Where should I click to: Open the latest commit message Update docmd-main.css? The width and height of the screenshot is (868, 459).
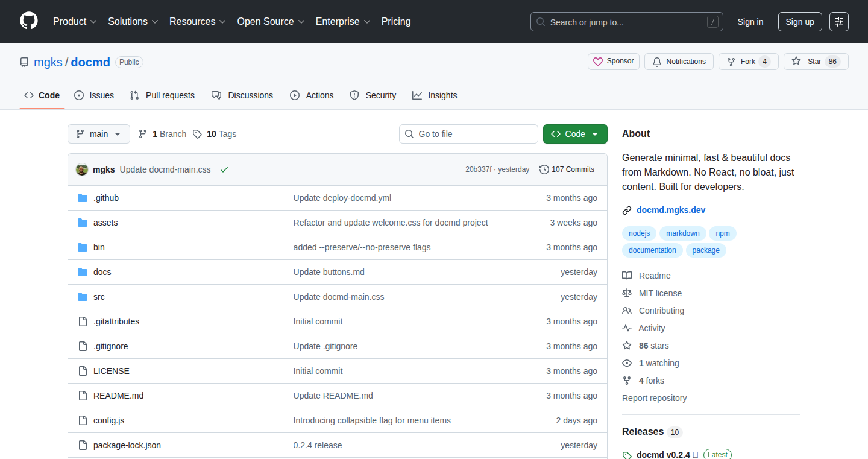point(165,169)
